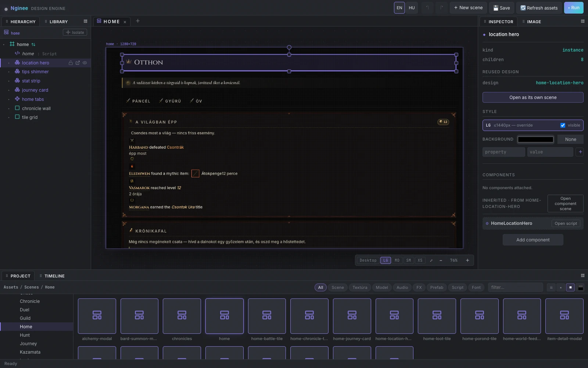Toggle visibility eye icon on location hero row

(x=85, y=63)
